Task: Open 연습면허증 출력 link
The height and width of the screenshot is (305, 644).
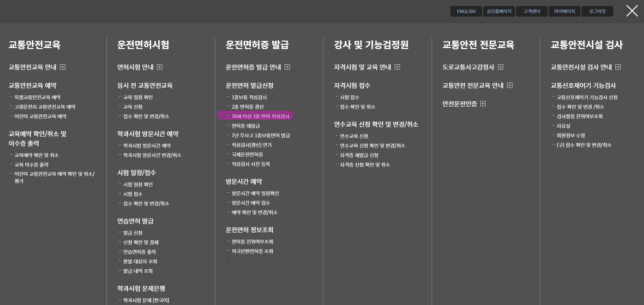Action: coord(139,252)
